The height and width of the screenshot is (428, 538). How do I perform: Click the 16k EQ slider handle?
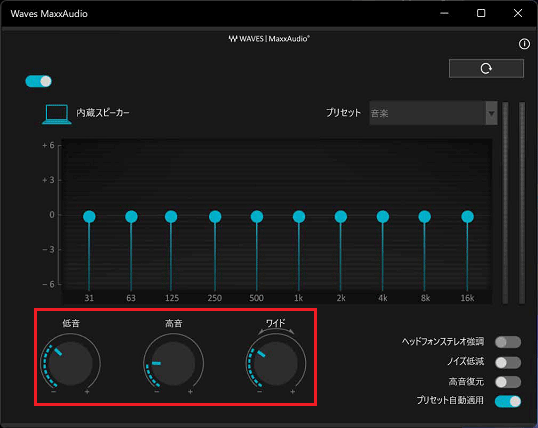coord(467,217)
